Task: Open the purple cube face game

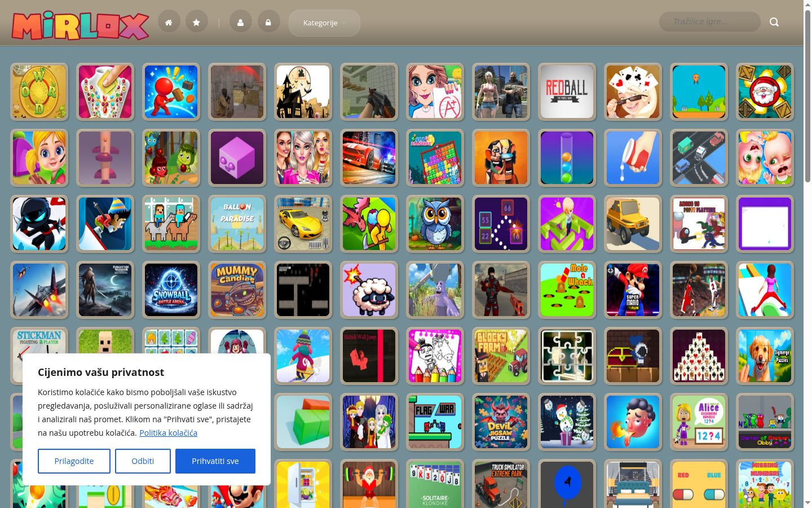Action: pos(237,157)
